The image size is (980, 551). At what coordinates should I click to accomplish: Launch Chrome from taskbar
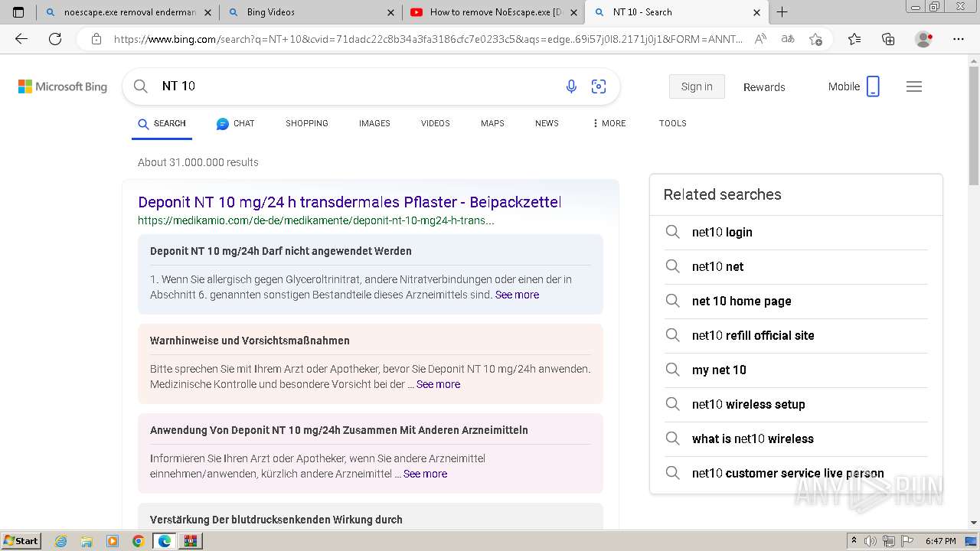[139, 541]
